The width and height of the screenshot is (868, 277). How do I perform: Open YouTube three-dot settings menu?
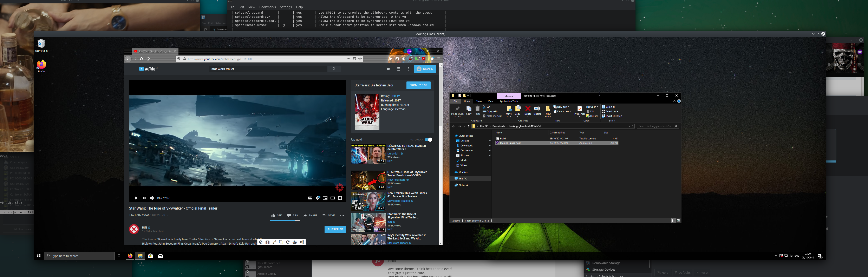tap(408, 69)
